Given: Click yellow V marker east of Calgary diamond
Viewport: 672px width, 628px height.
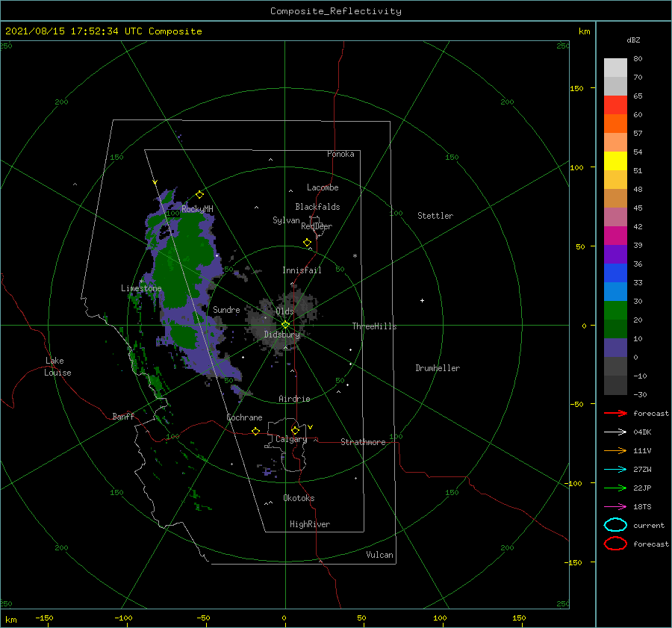Looking at the screenshot, I should pos(310,427).
